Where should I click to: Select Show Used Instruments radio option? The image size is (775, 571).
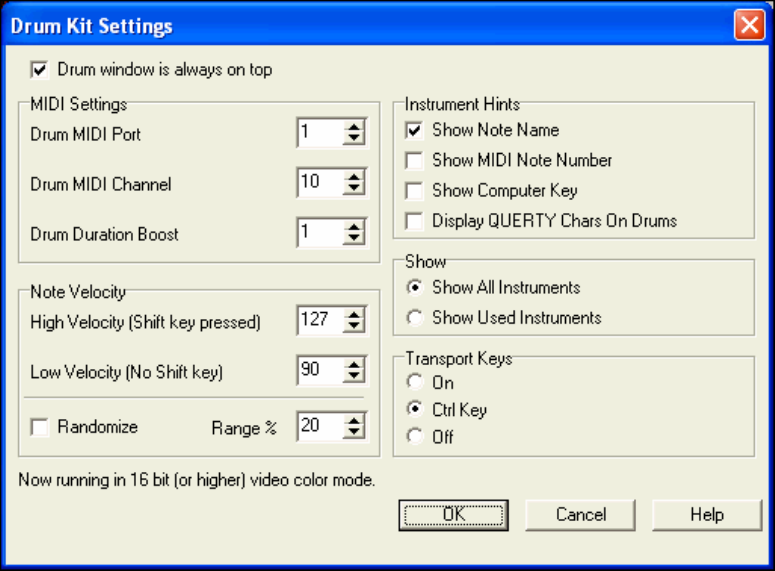coord(413,318)
